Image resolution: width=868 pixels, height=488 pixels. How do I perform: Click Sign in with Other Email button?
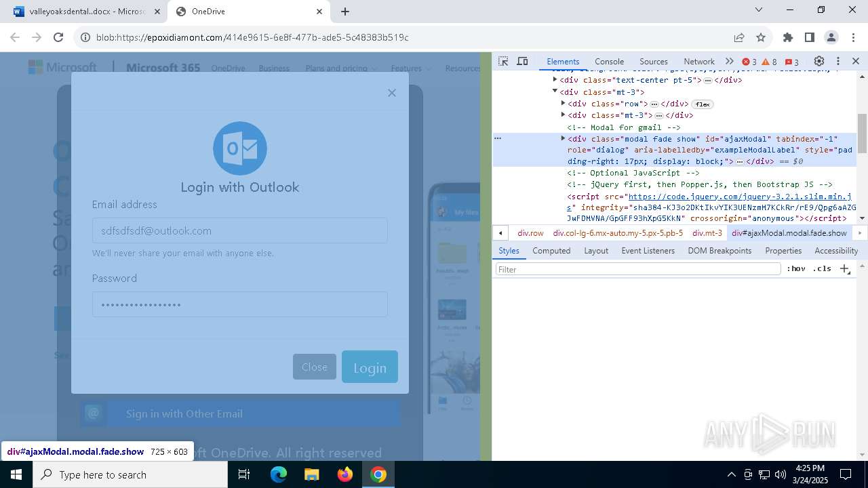(x=240, y=413)
